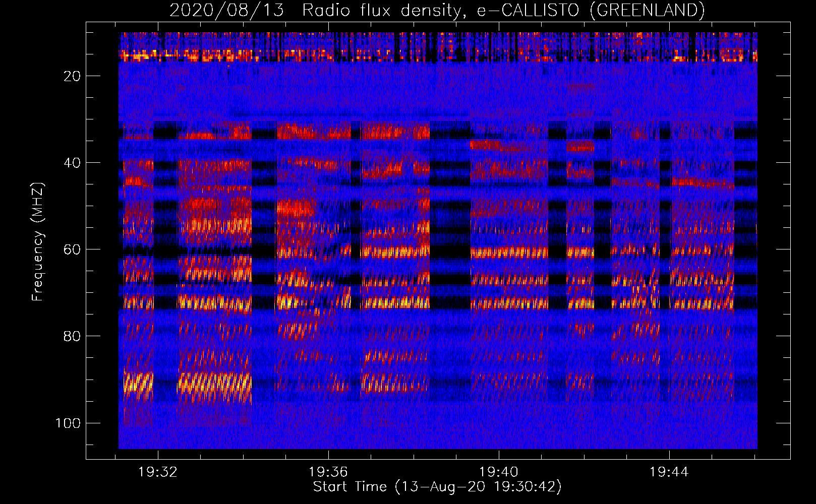Click the 19:32 time tick label
The width and height of the screenshot is (816, 504).
158,472
